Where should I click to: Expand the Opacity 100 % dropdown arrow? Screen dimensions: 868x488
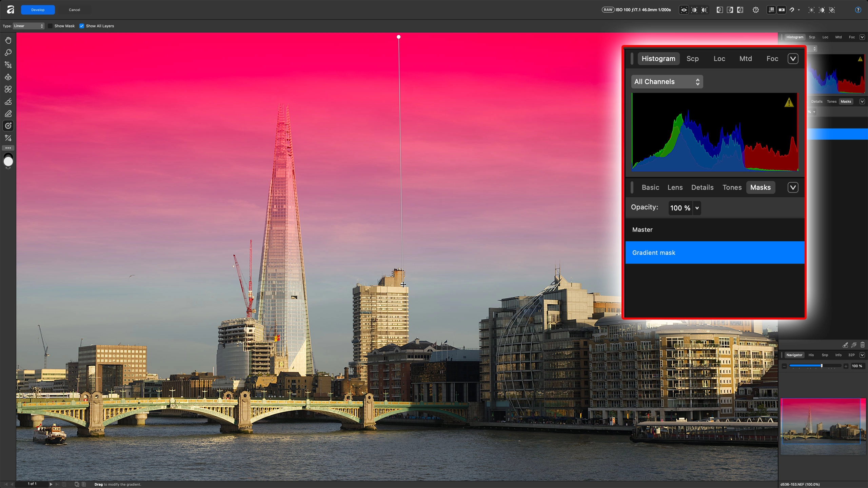697,208
